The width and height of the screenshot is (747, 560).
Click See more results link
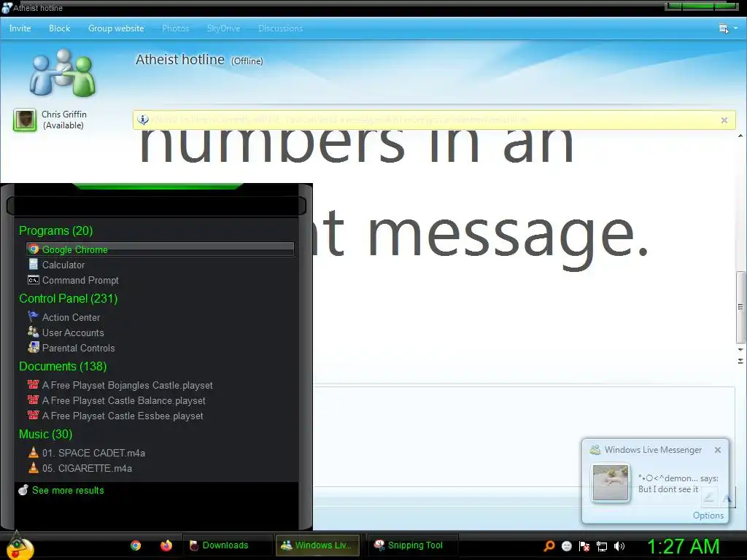tap(68, 490)
